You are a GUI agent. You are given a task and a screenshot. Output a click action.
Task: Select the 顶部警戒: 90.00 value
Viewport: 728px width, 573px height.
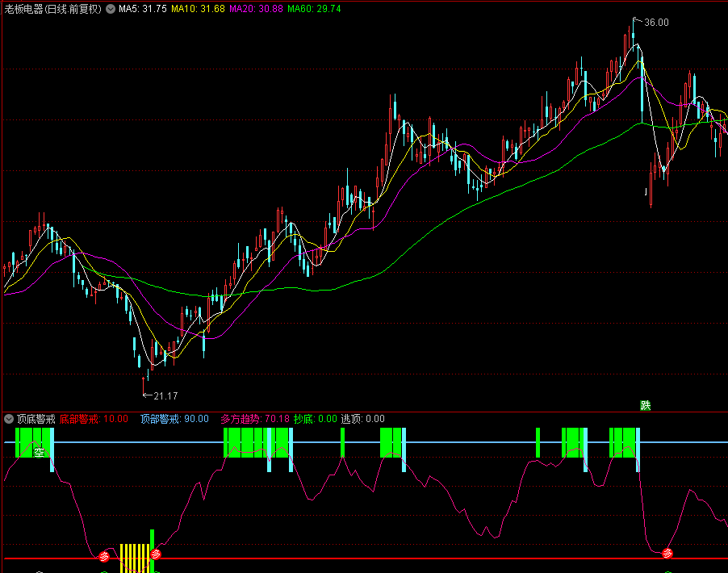pyautogui.click(x=174, y=419)
